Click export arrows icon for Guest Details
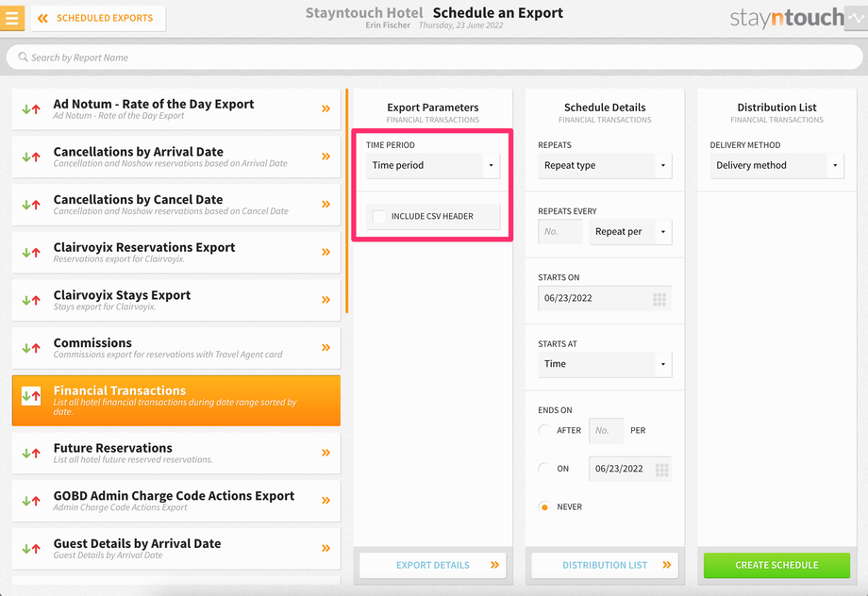 (31, 549)
